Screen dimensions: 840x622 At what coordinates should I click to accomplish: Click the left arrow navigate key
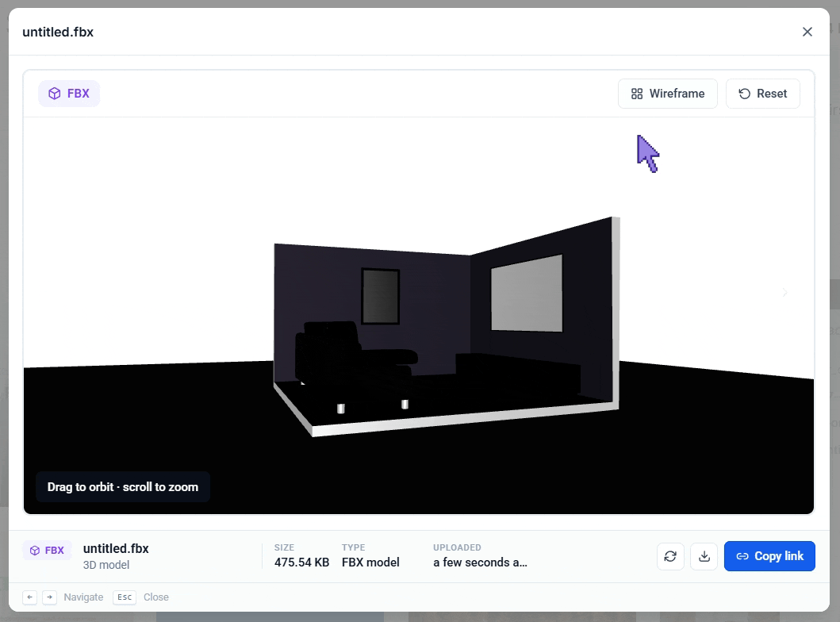point(30,597)
